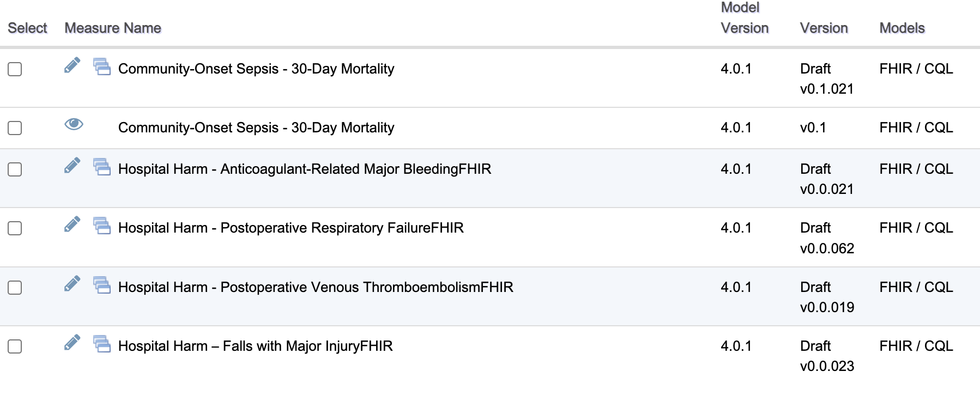Image resolution: width=980 pixels, height=414 pixels.
Task: Tick the Anticoagulant-Related Major BleedingFHIR checkbox
Action: click(15, 169)
